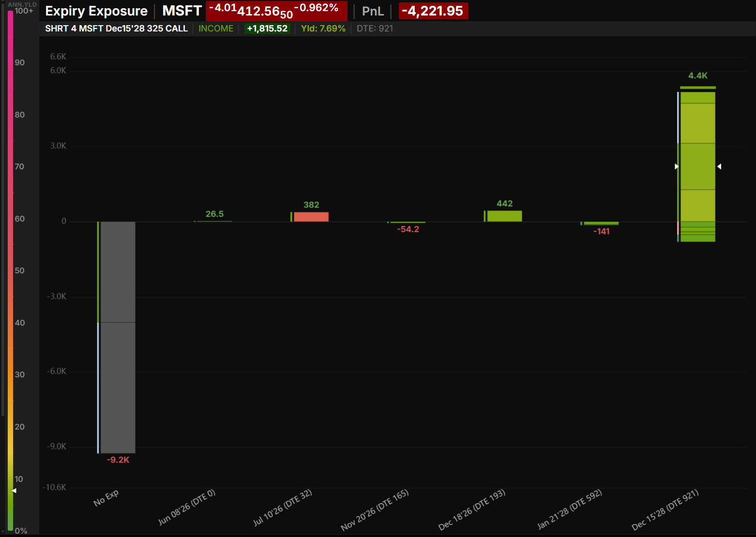This screenshot has width=756, height=537.
Task: Click the PnL label
Action: tap(373, 11)
